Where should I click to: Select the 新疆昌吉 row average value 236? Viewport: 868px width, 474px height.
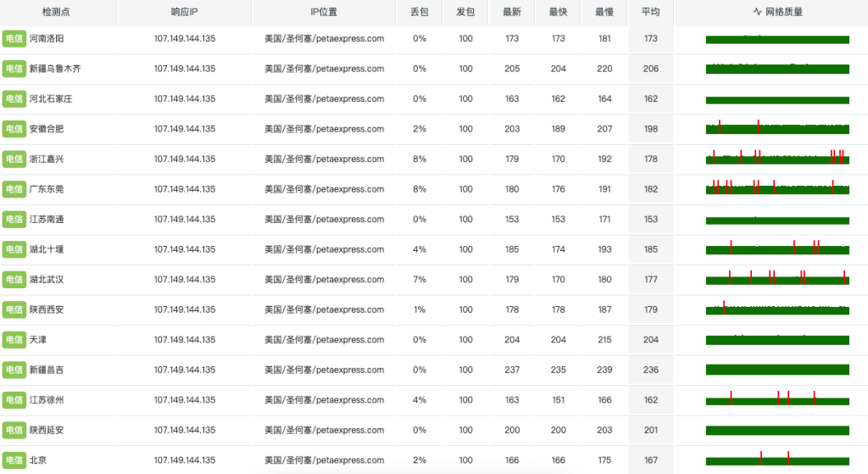pos(650,370)
